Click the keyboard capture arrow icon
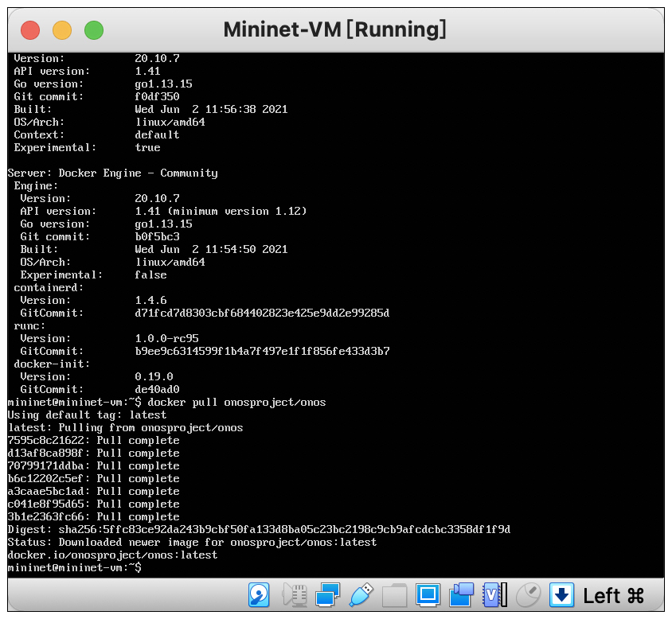Image resolution: width=672 pixels, height=619 pixels. pyautogui.click(x=562, y=594)
